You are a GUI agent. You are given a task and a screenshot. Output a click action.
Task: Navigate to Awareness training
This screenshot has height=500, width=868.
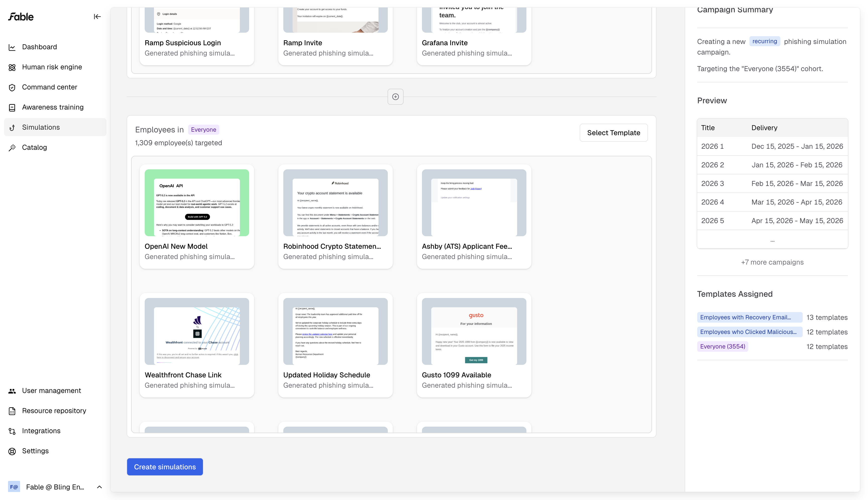point(55,107)
